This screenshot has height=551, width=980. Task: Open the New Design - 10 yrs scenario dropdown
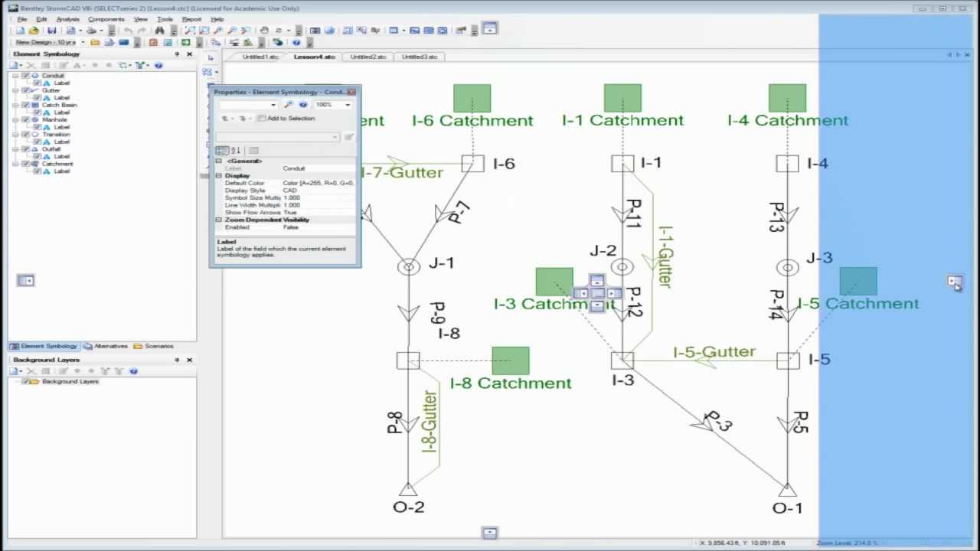coord(82,42)
